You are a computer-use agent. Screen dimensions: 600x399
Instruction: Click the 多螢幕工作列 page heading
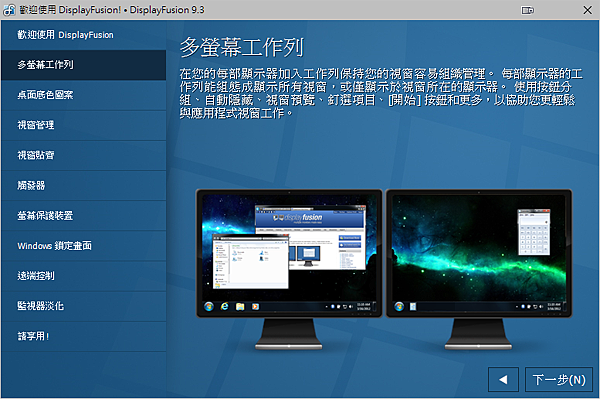tap(242, 47)
